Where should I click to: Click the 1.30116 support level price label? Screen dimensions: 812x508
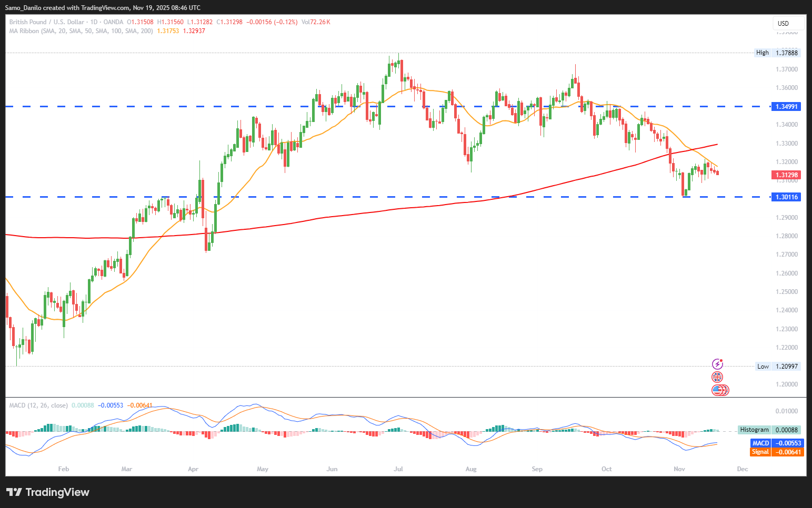[x=786, y=197]
